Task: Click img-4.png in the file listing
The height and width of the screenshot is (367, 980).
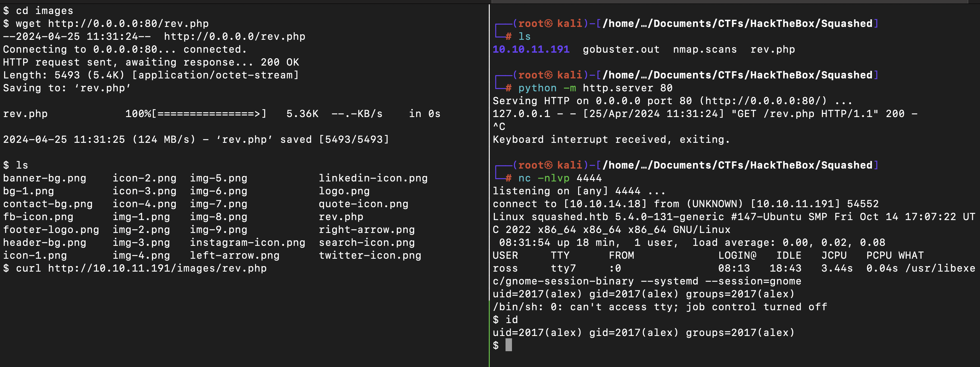Action: pyautogui.click(x=141, y=255)
